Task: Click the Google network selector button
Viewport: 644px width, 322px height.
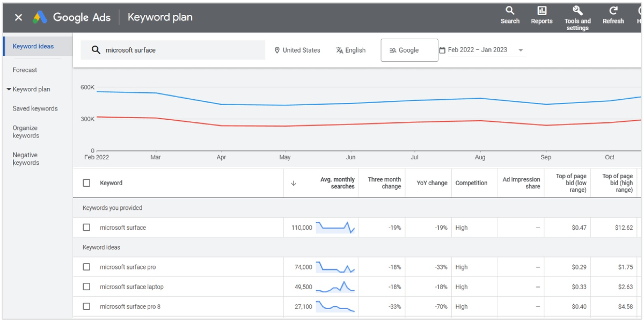Action: tap(409, 50)
